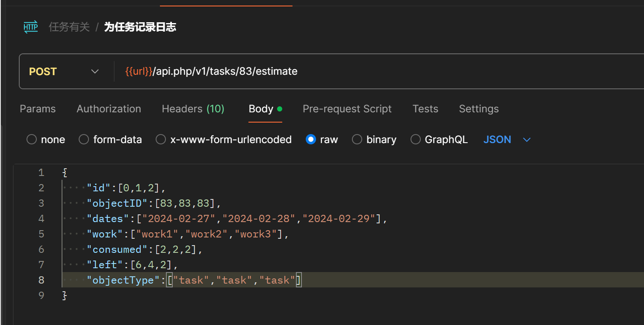The width and height of the screenshot is (644, 325).
Task: Open the Pre-request Script tab
Action: 347,109
